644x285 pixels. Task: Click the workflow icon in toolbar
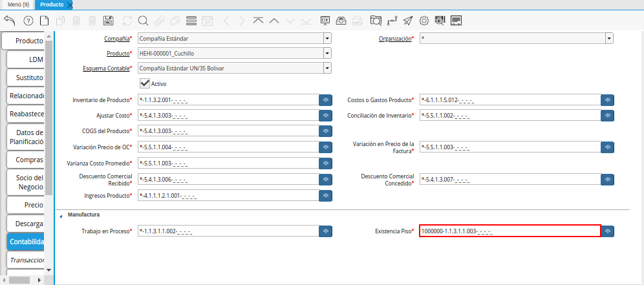(x=392, y=21)
